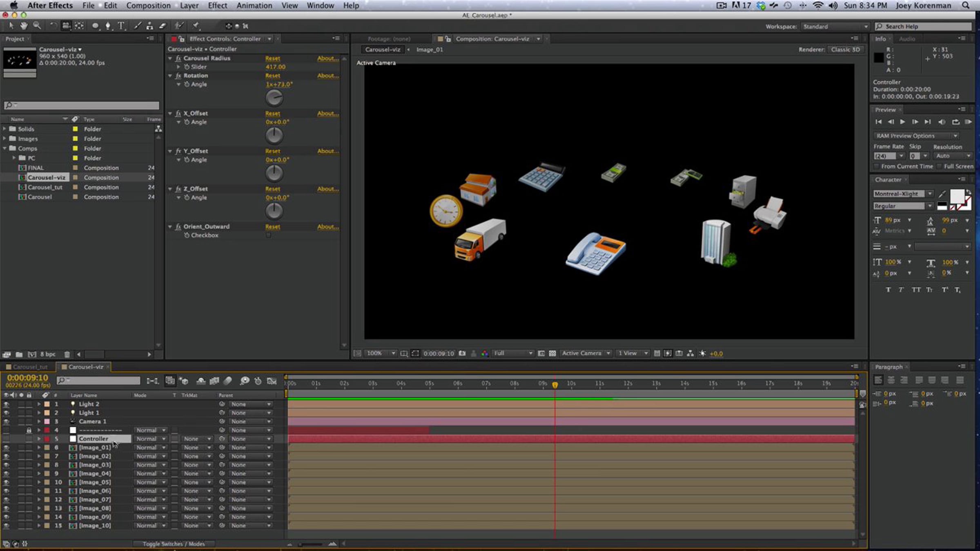Click play button in Preview panel

click(x=903, y=122)
